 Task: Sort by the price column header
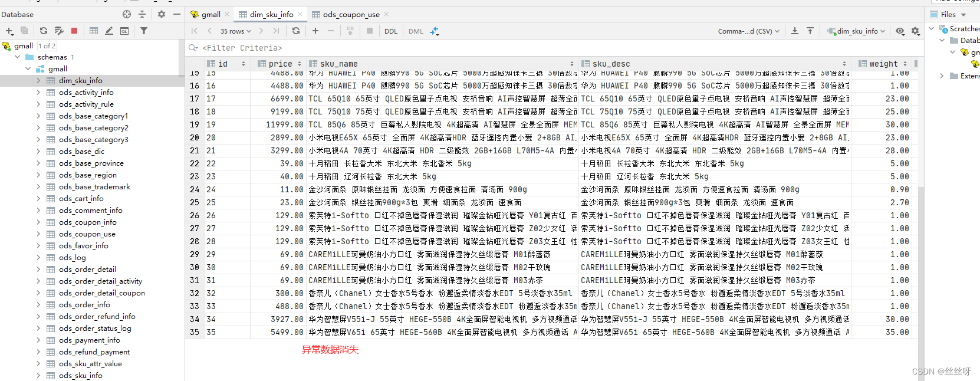click(x=279, y=64)
